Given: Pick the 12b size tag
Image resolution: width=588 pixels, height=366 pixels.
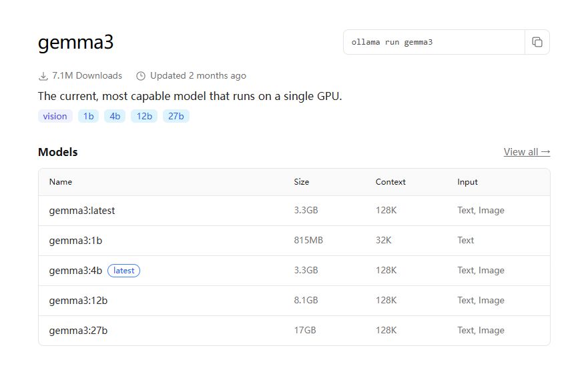Looking at the screenshot, I should click(144, 116).
